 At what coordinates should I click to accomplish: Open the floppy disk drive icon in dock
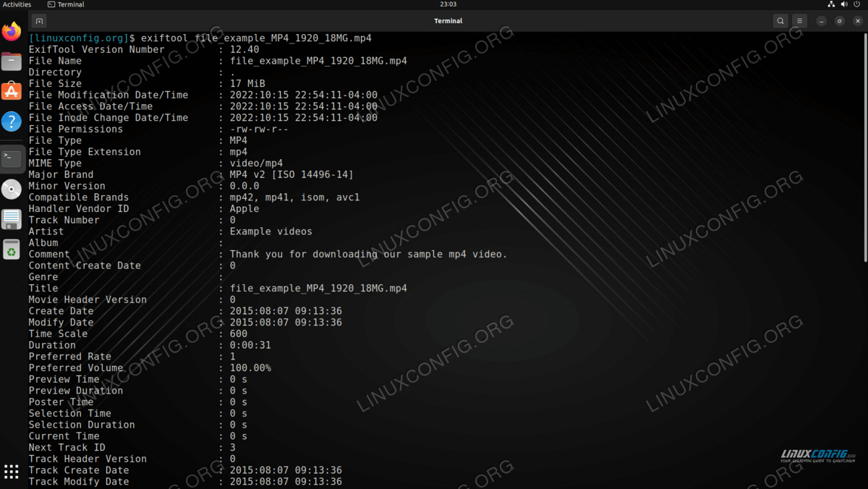(x=12, y=219)
